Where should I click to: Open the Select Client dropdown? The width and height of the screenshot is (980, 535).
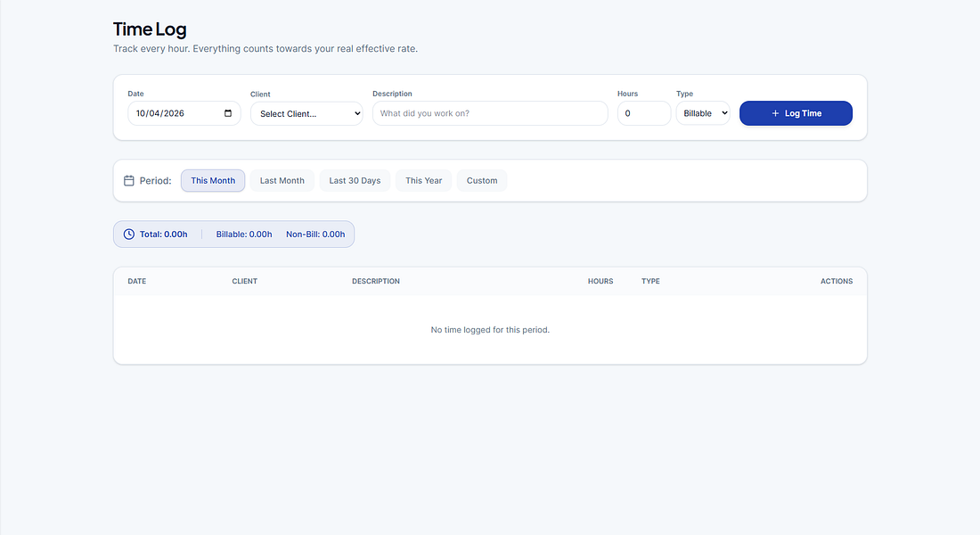click(x=306, y=113)
